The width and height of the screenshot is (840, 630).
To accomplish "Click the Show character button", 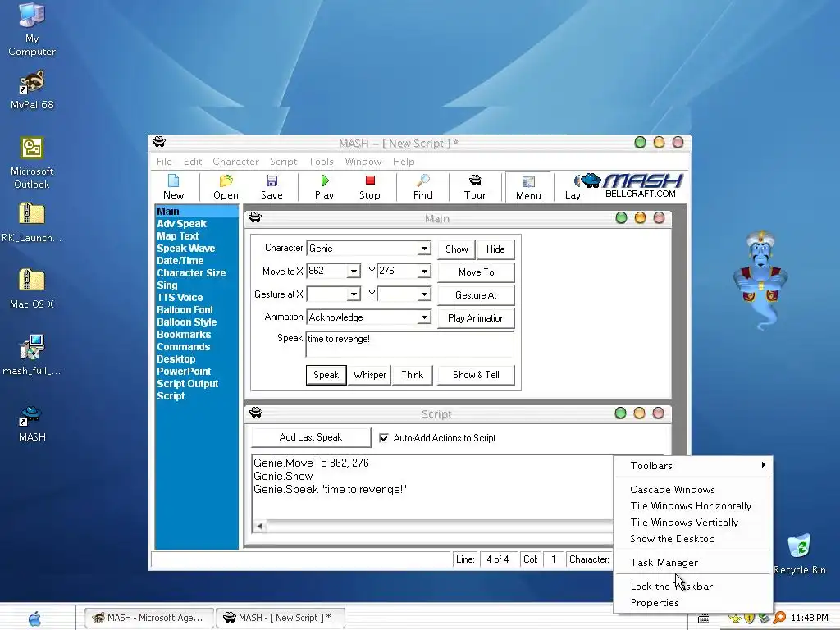I will 456,249.
